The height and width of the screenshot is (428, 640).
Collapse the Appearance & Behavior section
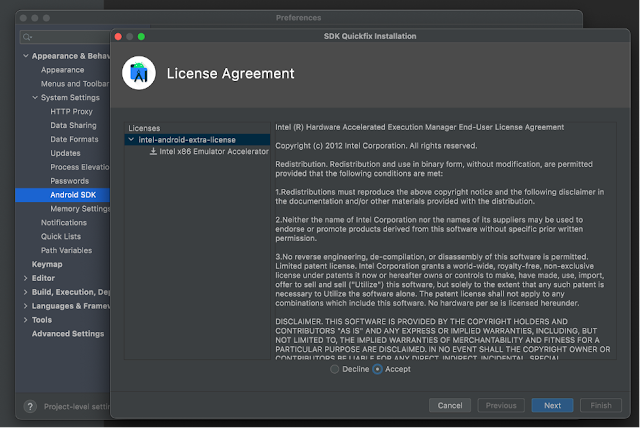pyautogui.click(x=26, y=56)
